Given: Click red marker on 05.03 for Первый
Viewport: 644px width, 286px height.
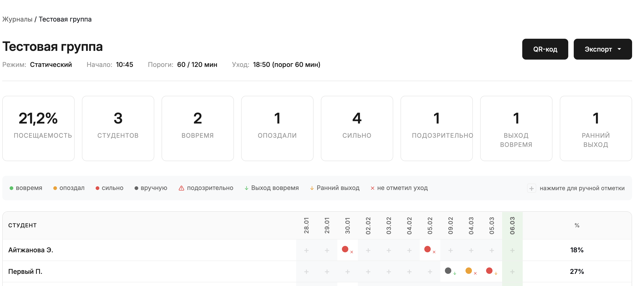Looking at the screenshot, I should [489, 270].
